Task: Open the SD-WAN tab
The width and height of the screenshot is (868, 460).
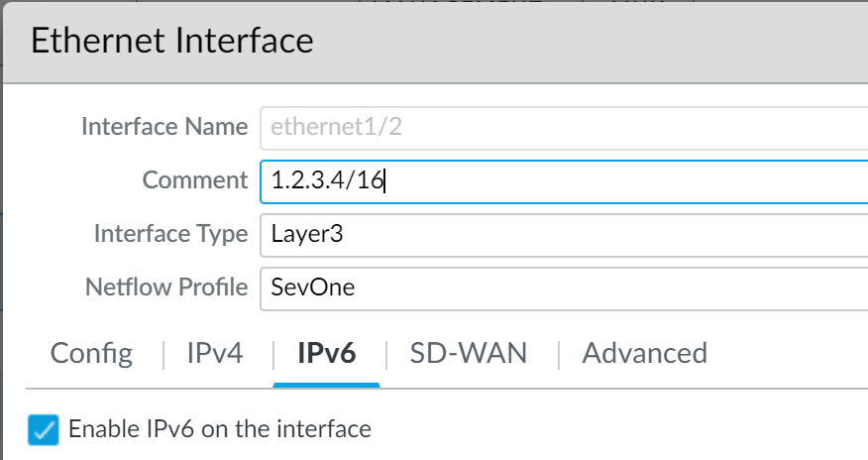Action: 469,353
